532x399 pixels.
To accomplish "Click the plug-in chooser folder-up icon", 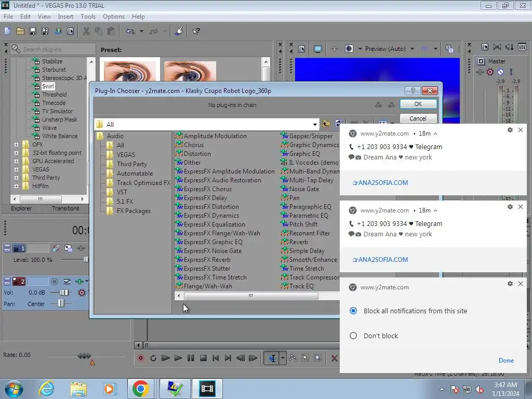I will point(326,124).
